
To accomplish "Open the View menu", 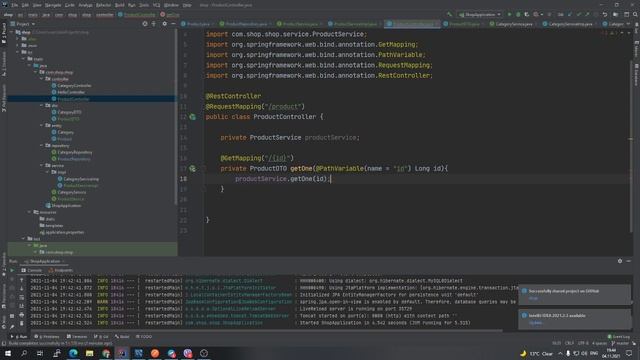I will (x=37, y=5).
